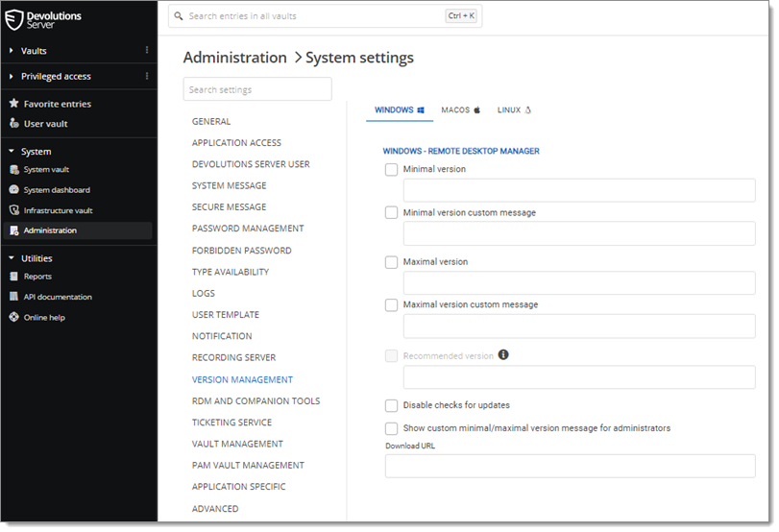Open GENERAL settings category

tap(211, 121)
